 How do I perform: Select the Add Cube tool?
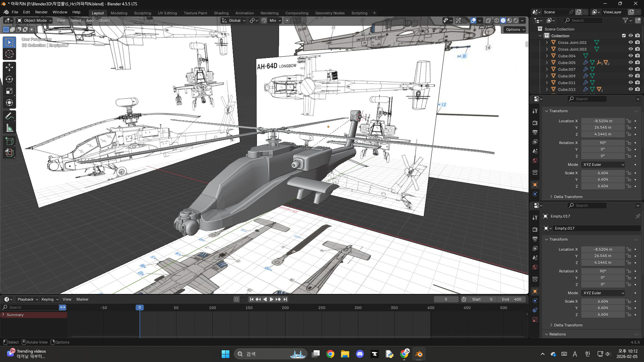click(9, 141)
